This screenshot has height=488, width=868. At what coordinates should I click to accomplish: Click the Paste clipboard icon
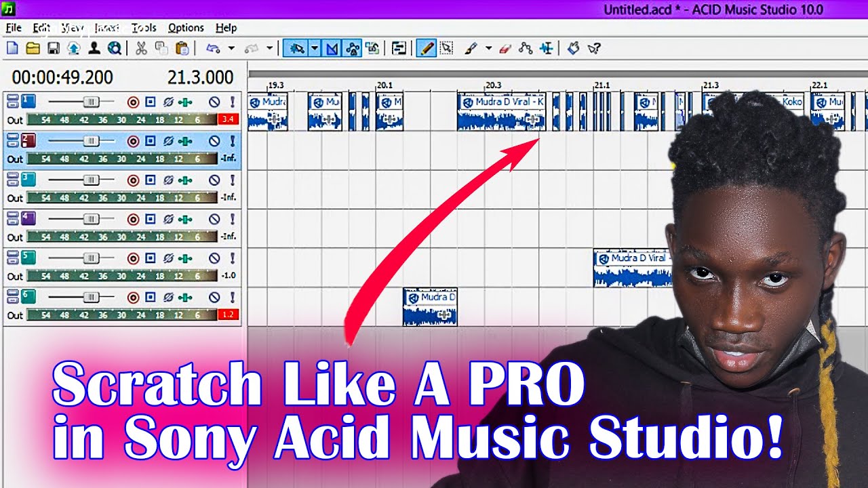[182, 48]
